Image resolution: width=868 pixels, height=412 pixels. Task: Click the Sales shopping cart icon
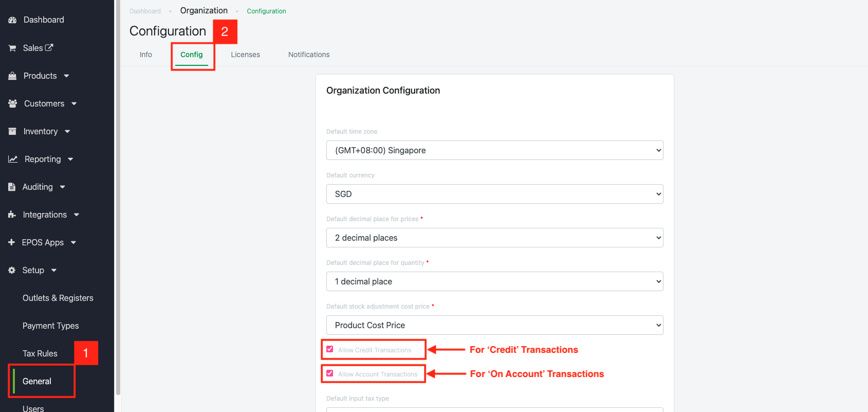[x=12, y=48]
